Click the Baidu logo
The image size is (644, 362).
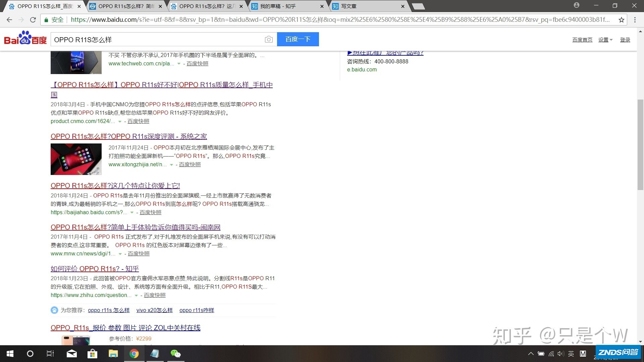[25, 38]
